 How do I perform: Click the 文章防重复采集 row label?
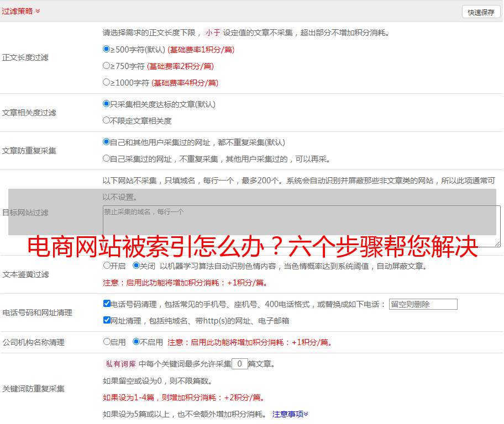tap(29, 151)
